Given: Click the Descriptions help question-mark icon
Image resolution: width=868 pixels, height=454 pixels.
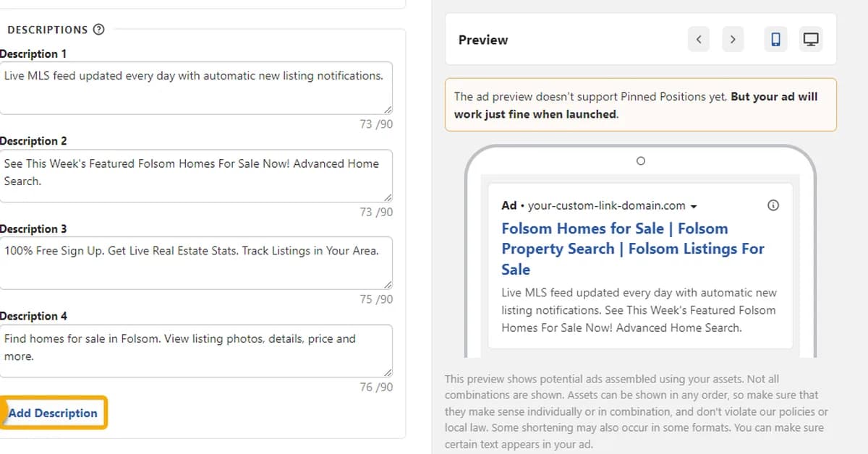Looking at the screenshot, I should (x=99, y=30).
